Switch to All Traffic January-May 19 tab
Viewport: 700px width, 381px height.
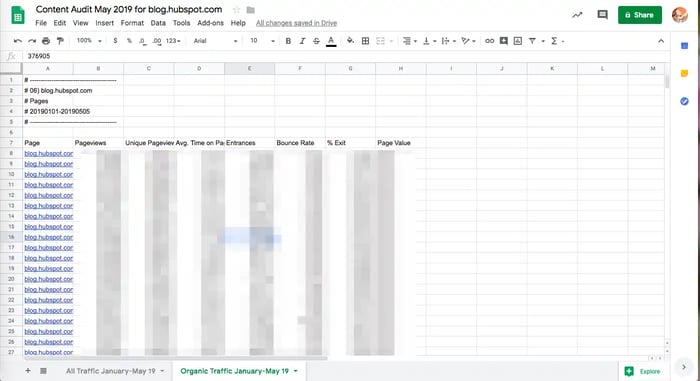coord(111,371)
